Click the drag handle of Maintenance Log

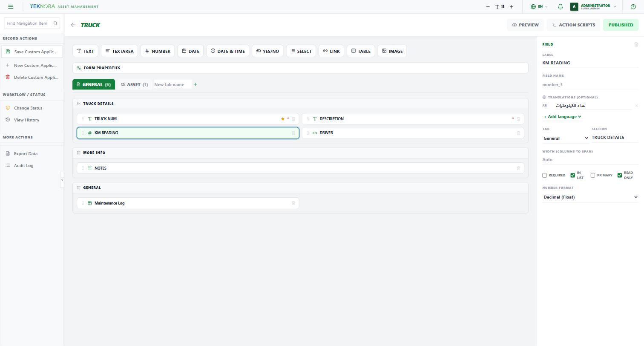pos(83,203)
